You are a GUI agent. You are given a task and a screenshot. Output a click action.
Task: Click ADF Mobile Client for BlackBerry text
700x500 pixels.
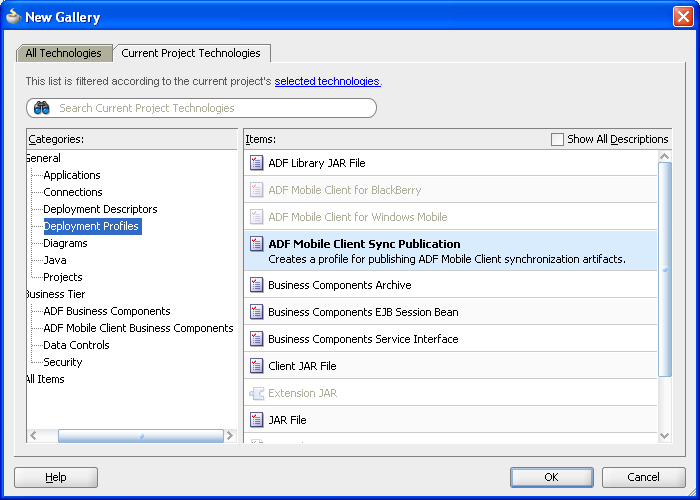[x=345, y=190]
